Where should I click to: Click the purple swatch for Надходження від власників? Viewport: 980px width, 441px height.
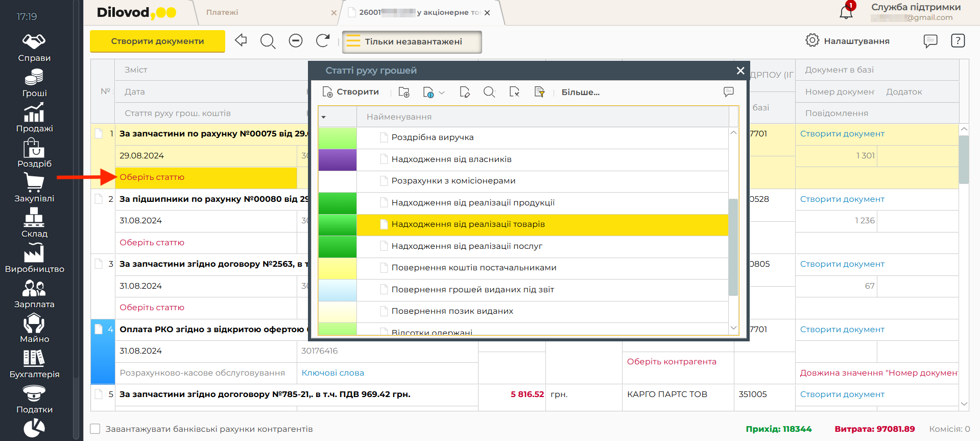(x=337, y=159)
